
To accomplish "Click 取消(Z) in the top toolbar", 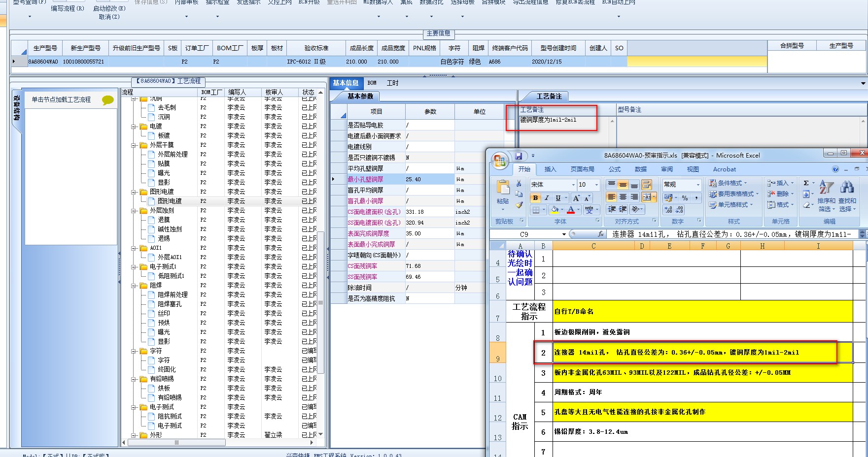I will (x=109, y=17).
